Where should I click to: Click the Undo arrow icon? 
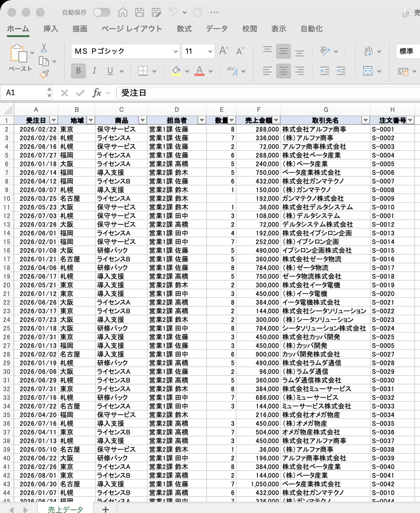(173, 13)
